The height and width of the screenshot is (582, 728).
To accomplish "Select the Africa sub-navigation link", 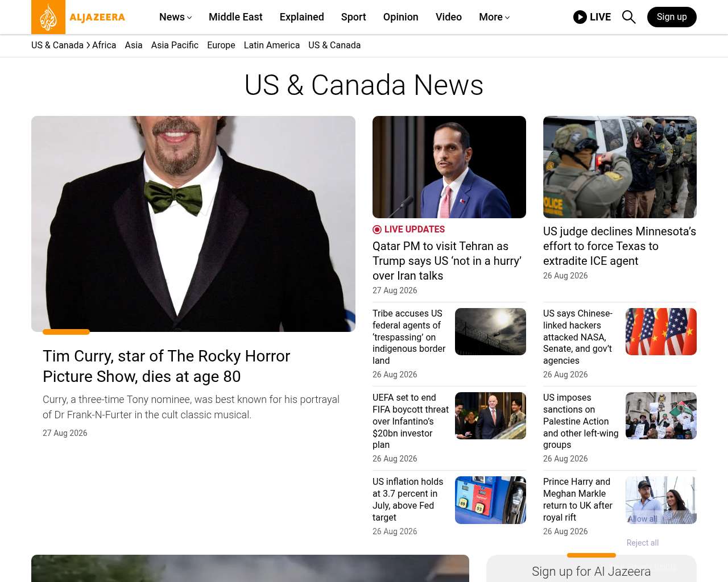I will [x=104, y=45].
